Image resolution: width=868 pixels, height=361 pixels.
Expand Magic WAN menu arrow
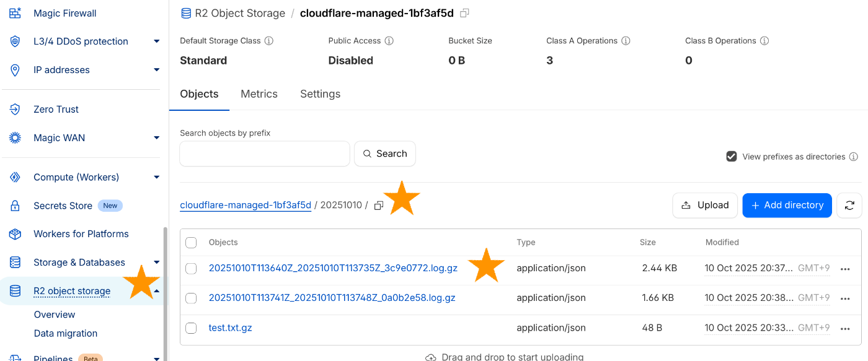click(x=157, y=138)
